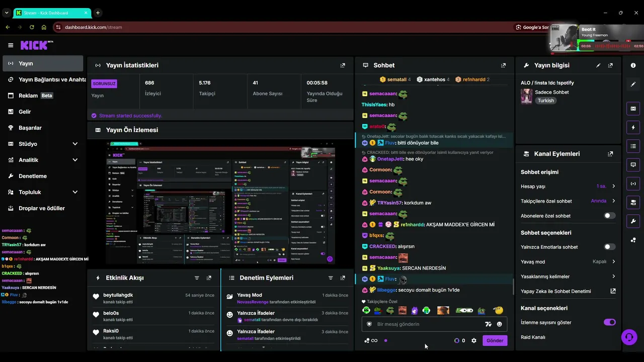Click the stream preview thumbnail

(x=220, y=203)
